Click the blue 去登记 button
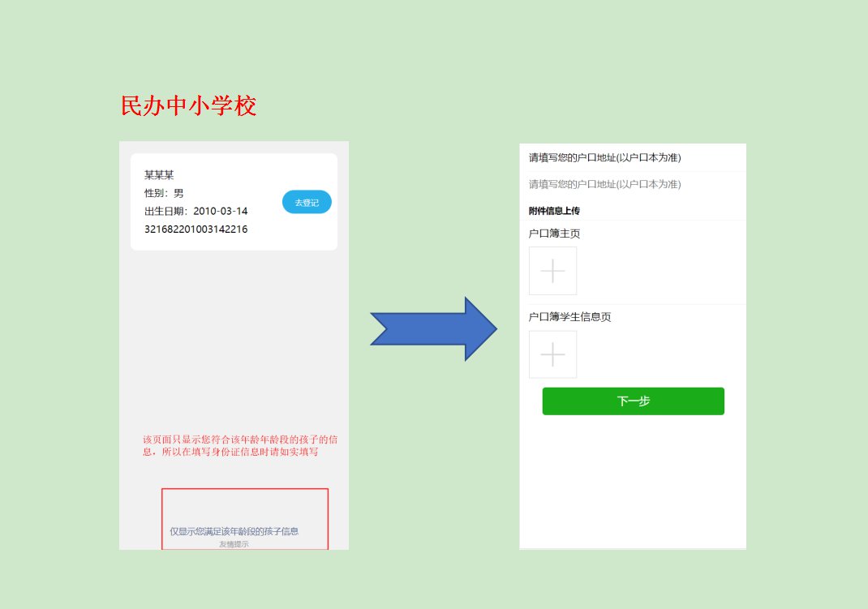The height and width of the screenshot is (609, 868). pyautogui.click(x=307, y=202)
